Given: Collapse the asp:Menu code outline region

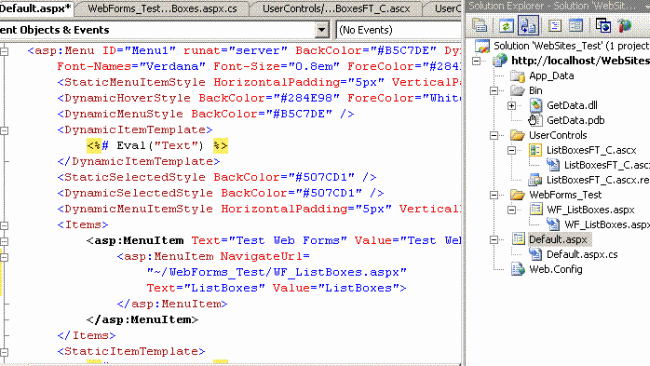Looking at the screenshot, I should point(4,51).
